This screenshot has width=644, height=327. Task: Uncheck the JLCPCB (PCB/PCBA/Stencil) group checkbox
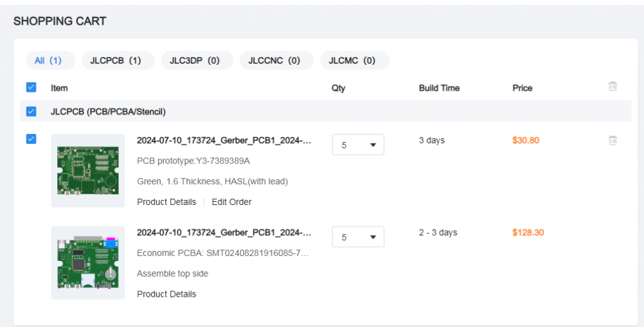(x=31, y=111)
